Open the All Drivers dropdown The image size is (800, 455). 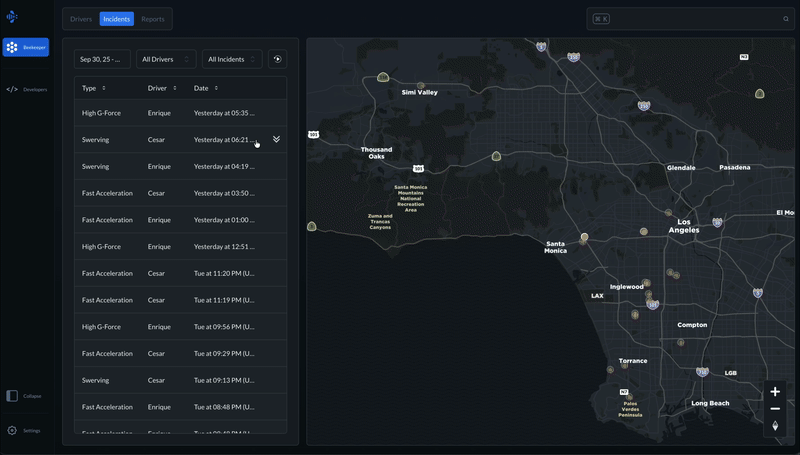point(166,59)
